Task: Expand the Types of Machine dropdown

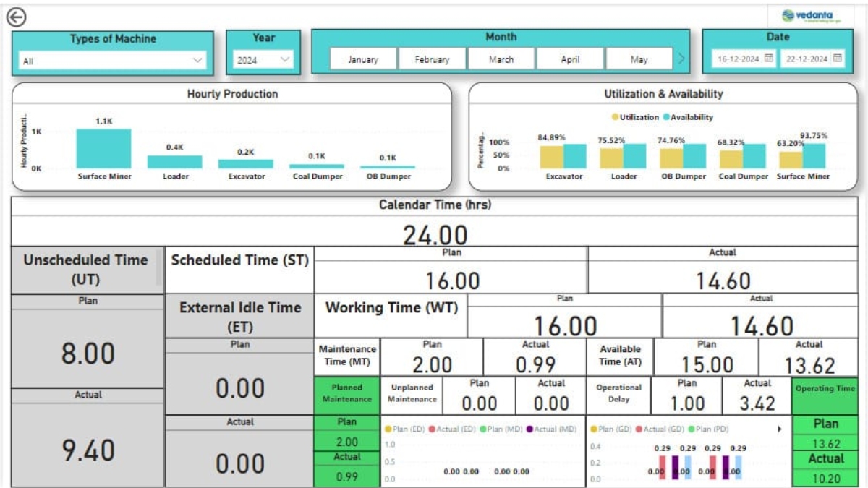Action: (197, 61)
